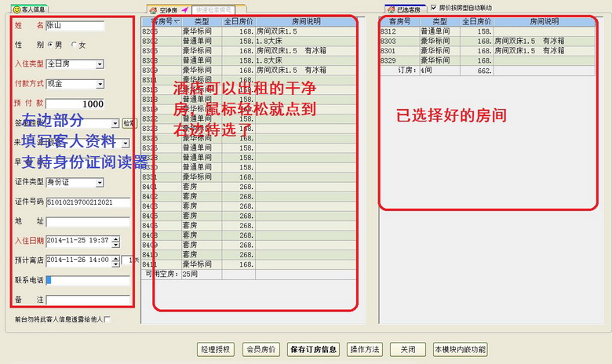Click the 联系电话 input field
Image resolution: width=612 pixels, height=364 pixels.
pos(88,279)
